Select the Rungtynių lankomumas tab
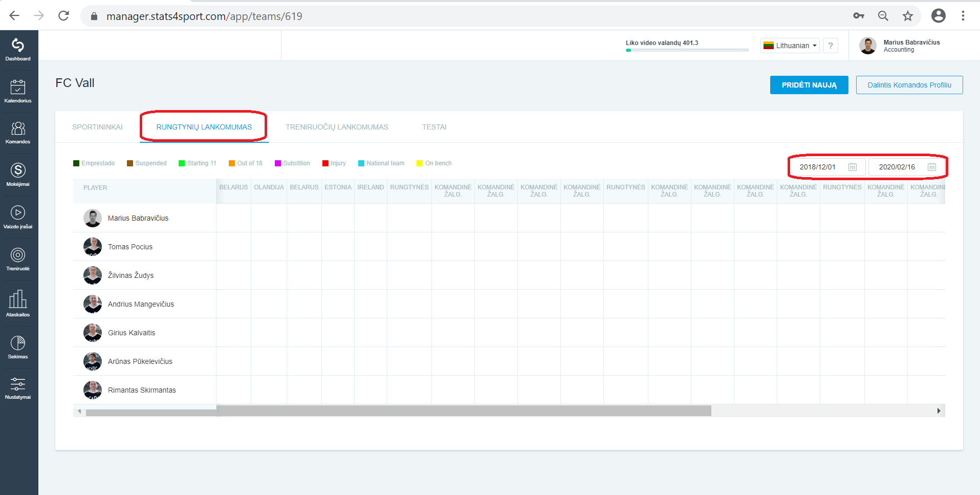This screenshot has width=980, height=495. [204, 127]
